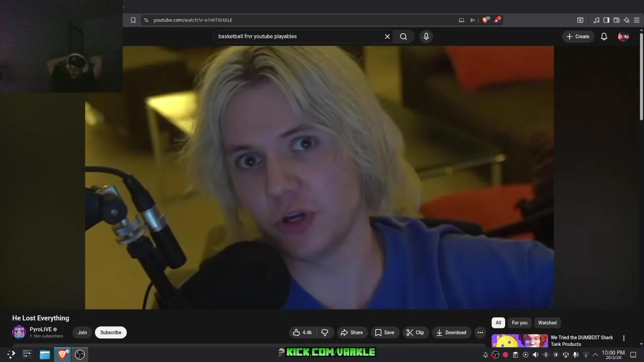Screen dimensions: 644x362
Task: Click the show desktop button
Action: [x=633, y=355]
